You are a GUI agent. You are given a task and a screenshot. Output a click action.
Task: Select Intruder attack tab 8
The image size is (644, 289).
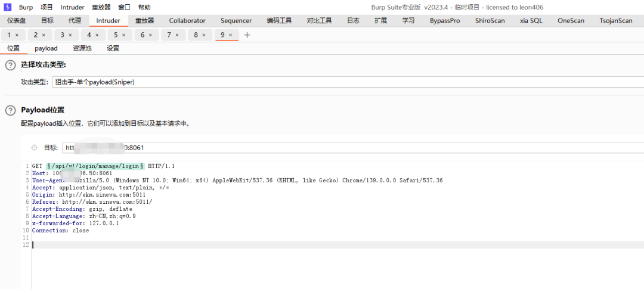[196, 35]
